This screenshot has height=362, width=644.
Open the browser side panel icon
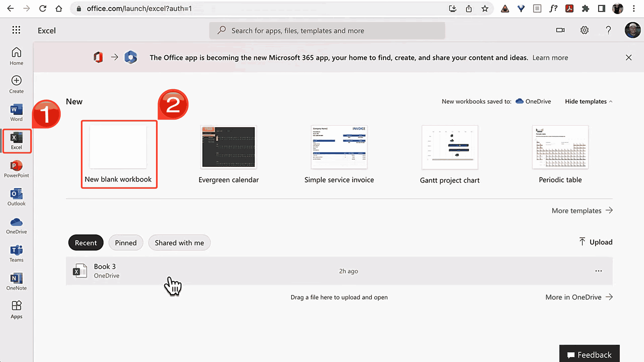pos(602,9)
